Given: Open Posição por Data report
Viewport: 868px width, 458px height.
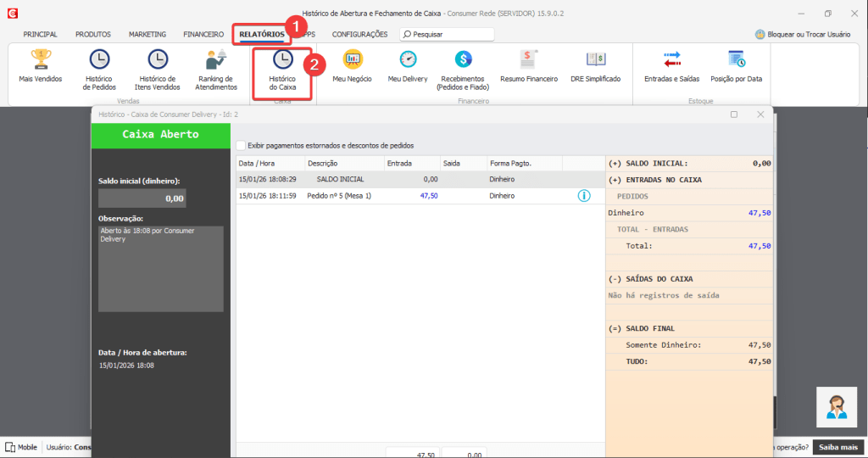Looking at the screenshot, I should tap(737, 66).
